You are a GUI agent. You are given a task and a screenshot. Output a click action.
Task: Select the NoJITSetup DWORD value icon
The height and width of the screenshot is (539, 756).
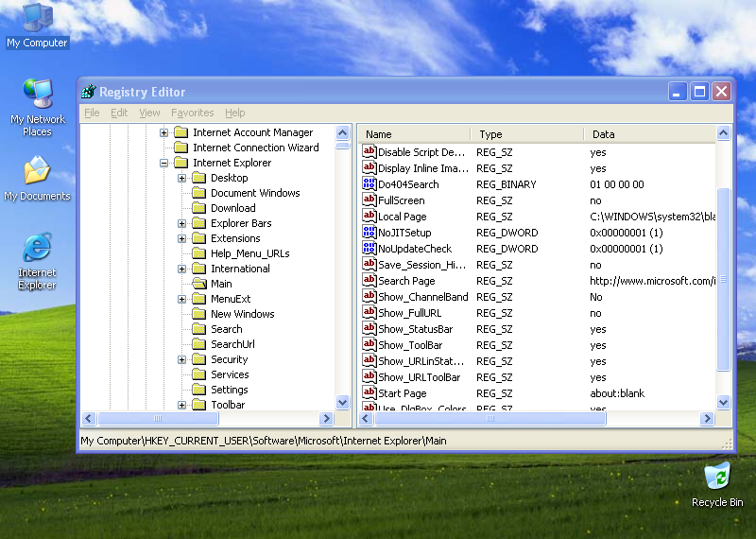(369, 232)
